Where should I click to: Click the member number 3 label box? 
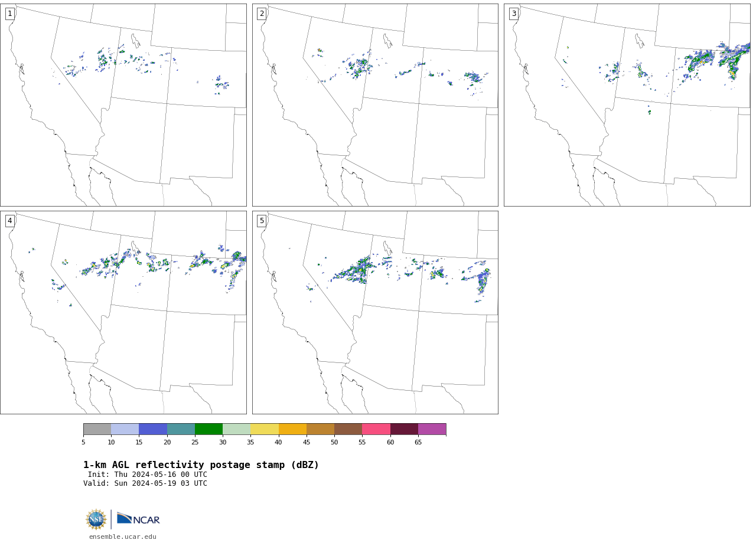point(513,14)
